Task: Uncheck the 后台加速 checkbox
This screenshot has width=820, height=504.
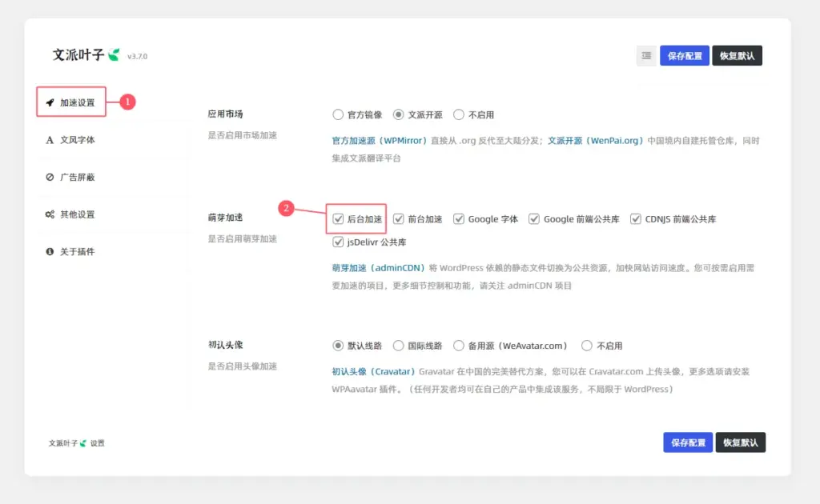Action: coord(339,219)
